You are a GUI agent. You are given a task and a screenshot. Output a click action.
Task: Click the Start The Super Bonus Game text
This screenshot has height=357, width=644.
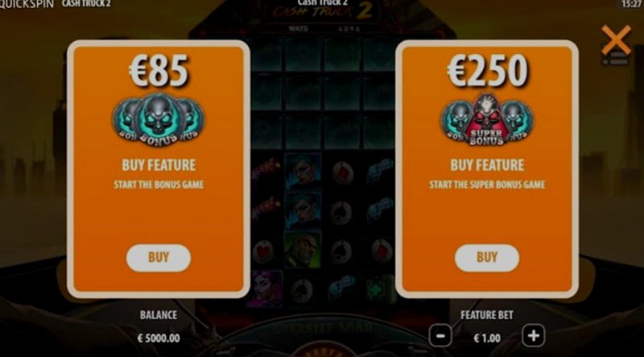point(487,185)
